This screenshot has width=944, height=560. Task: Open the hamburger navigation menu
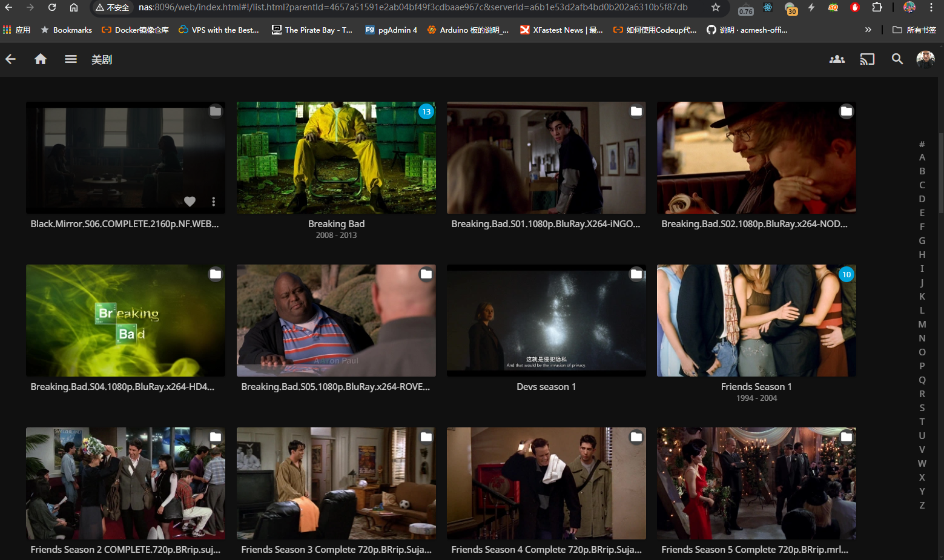pos(71,59)
